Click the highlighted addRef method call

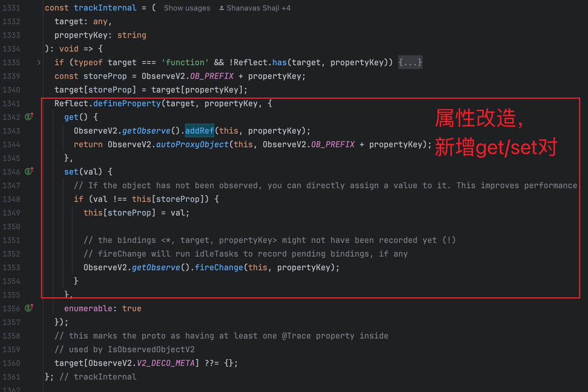(199, 131)
